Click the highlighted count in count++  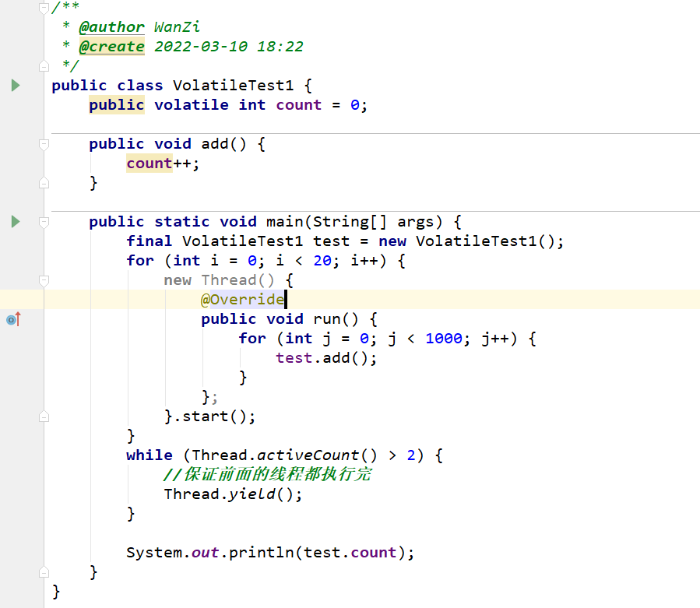coord(149,163)
